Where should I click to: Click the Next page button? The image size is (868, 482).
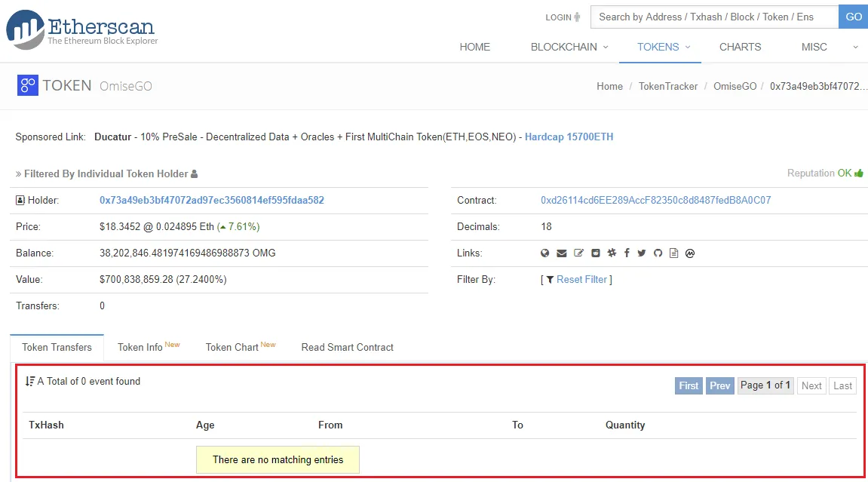811,385
